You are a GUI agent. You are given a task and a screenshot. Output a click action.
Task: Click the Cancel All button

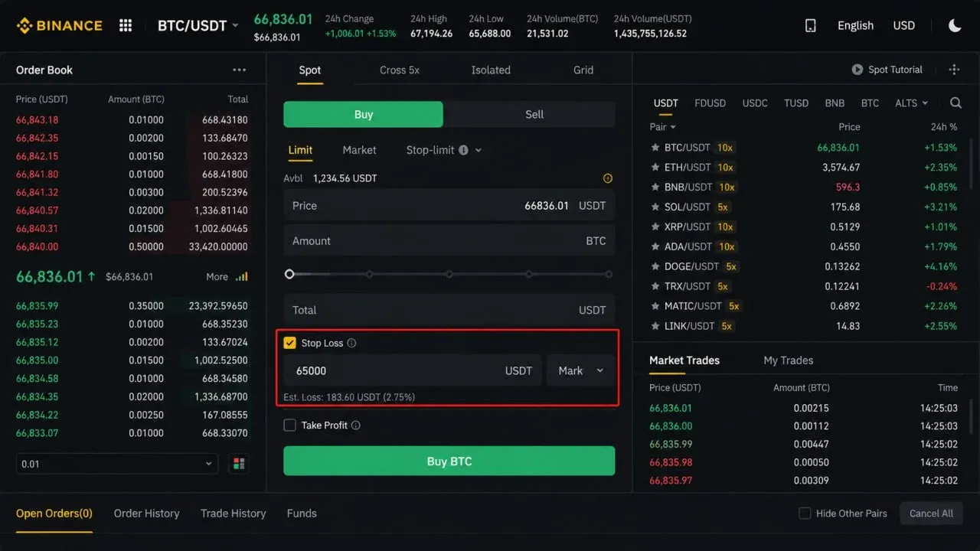931,514
